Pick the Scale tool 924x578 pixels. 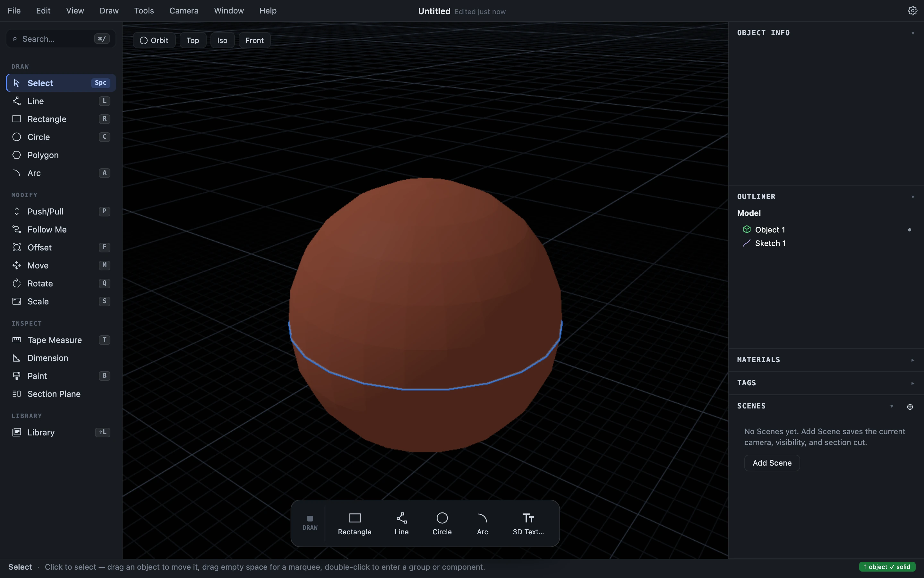[61, 301]
